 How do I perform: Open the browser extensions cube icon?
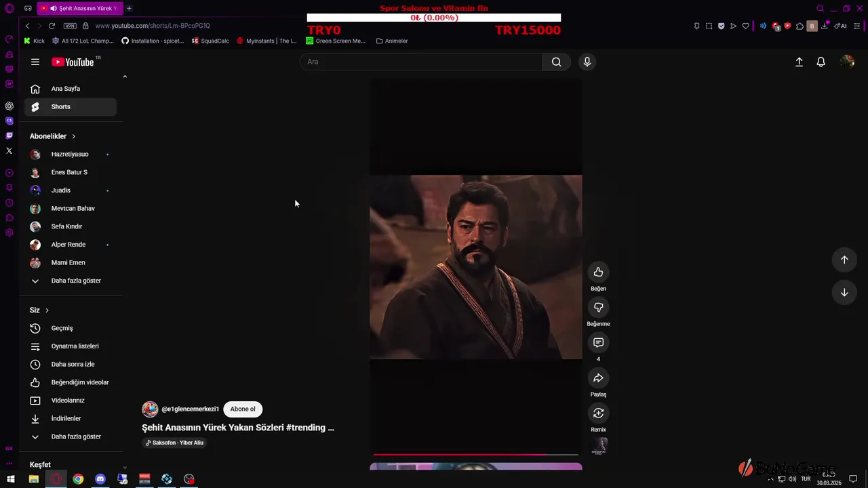click(x=800, y=26)
